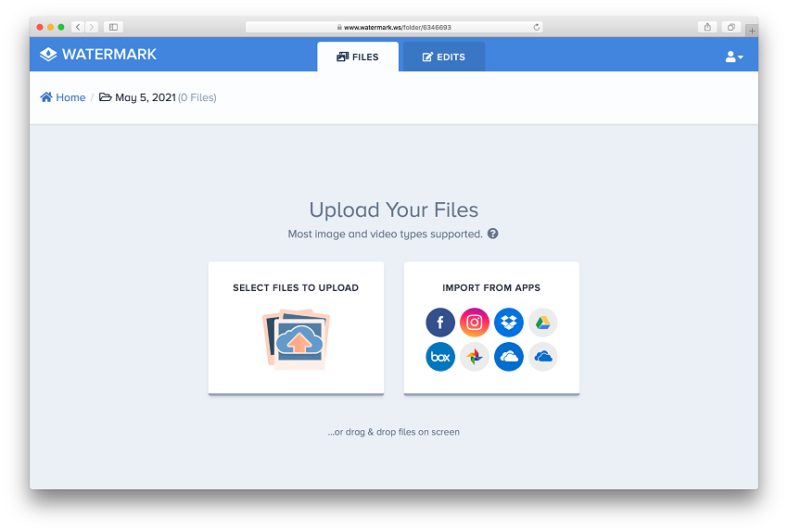788x532 pixels.
Task: Go to Home breadcrumb link
Action: pos(63,97)
